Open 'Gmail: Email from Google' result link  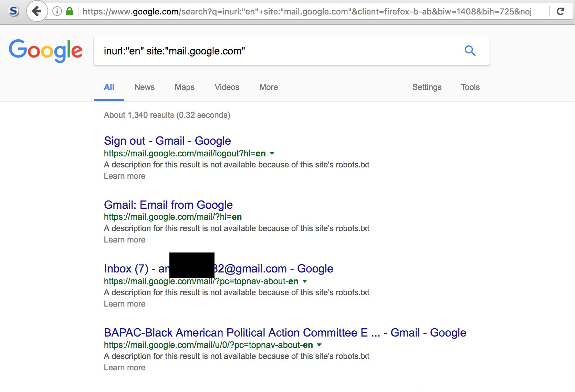[168, 205]
